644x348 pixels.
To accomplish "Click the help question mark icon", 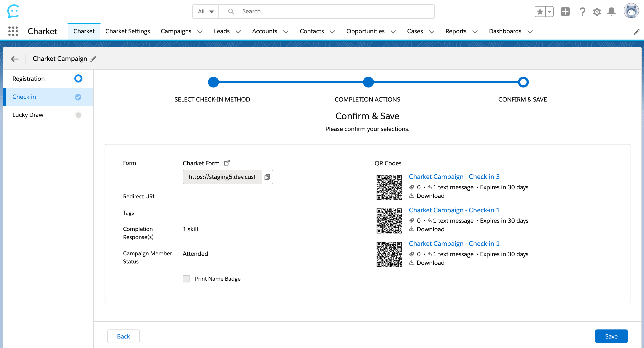I will 582,12.
